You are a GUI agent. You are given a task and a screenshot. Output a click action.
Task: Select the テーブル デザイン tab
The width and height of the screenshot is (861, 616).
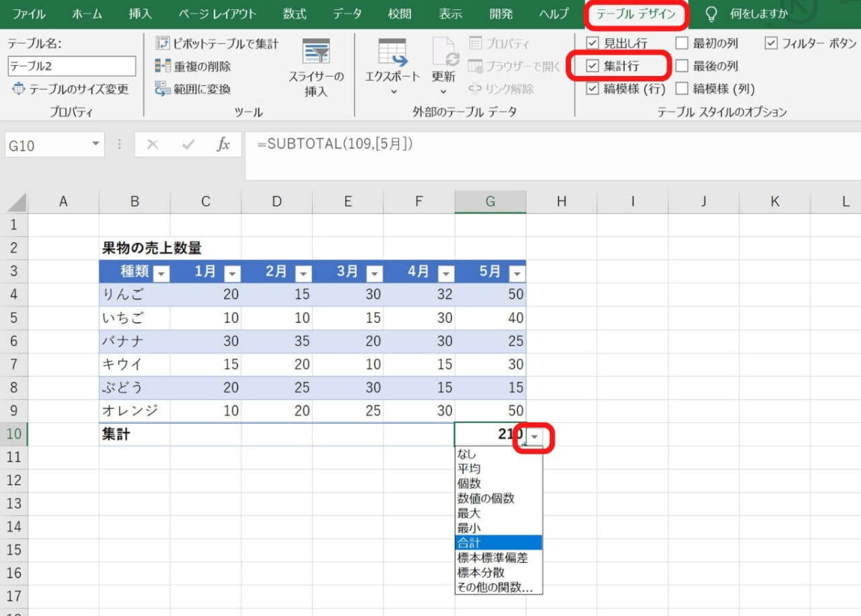pos(636,14)
